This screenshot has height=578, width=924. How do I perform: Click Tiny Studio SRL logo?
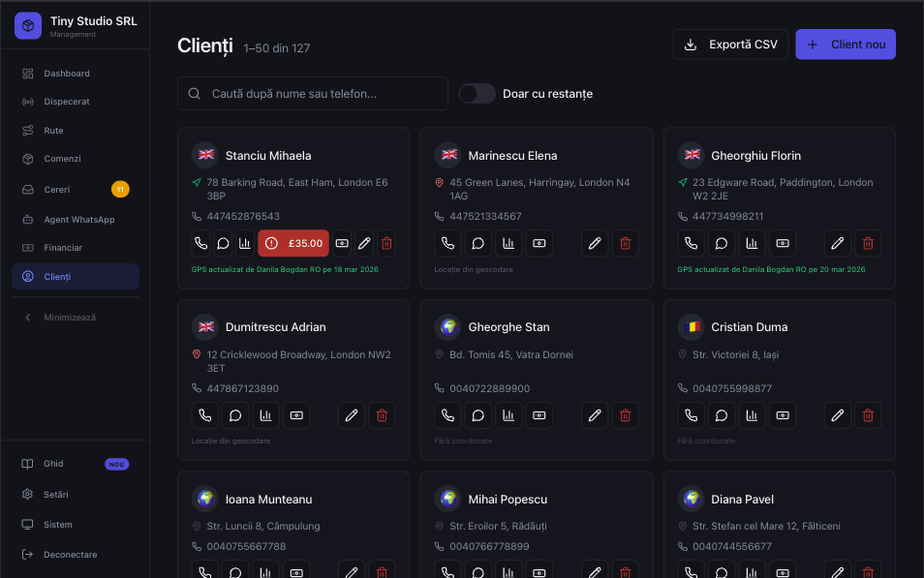(28, 26)
